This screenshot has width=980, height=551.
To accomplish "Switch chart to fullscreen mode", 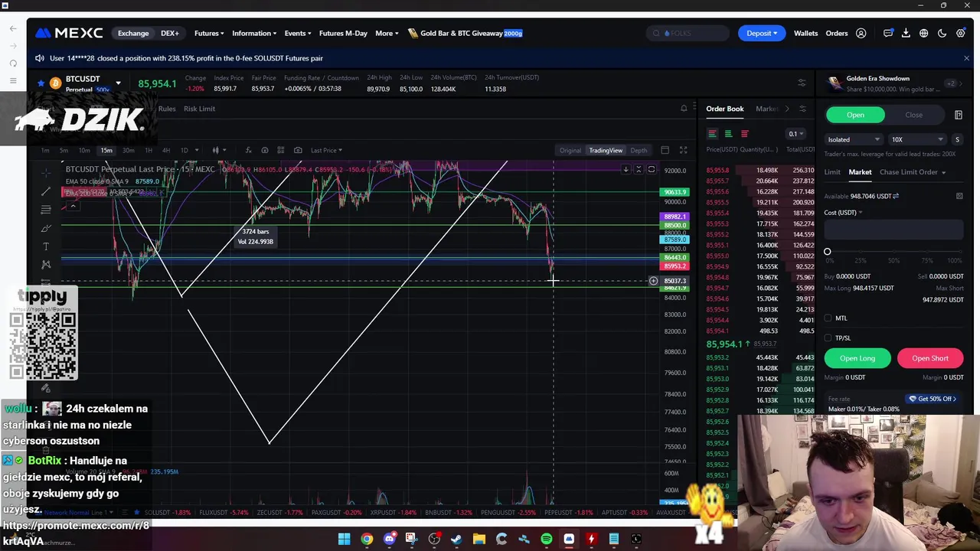I will 683,150.
